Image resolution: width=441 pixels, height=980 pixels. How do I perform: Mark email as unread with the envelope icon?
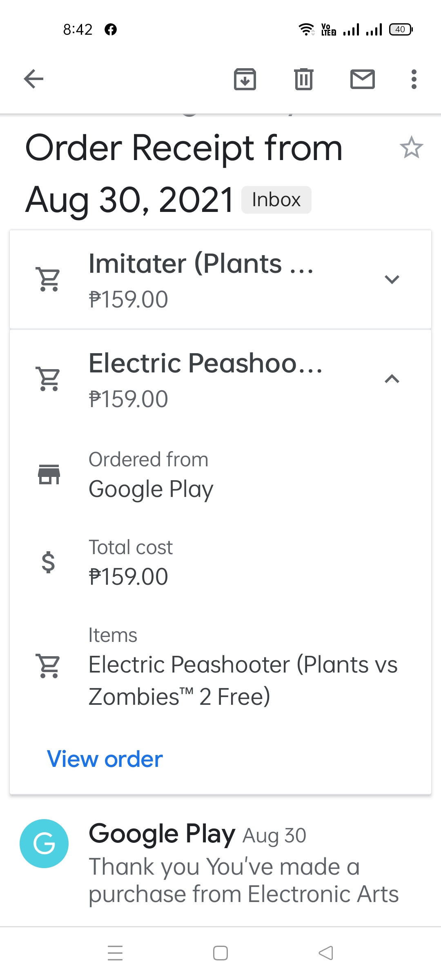pos(362,79)
